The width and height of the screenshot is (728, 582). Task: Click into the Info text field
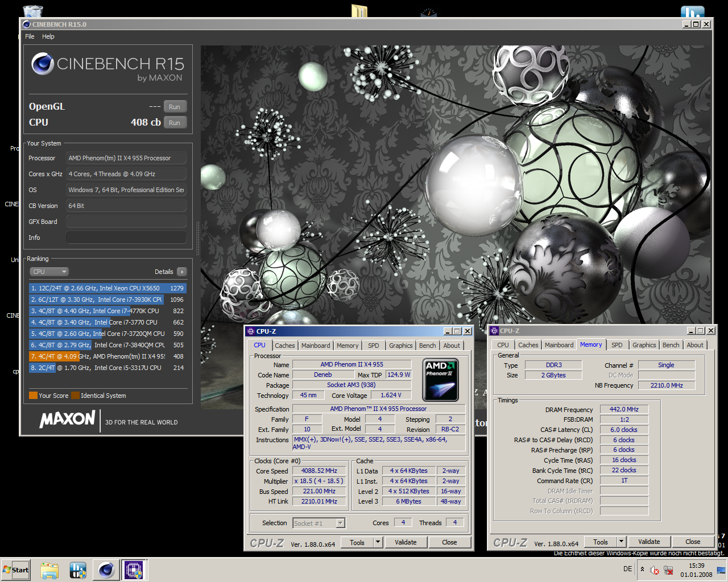point(126,238)
